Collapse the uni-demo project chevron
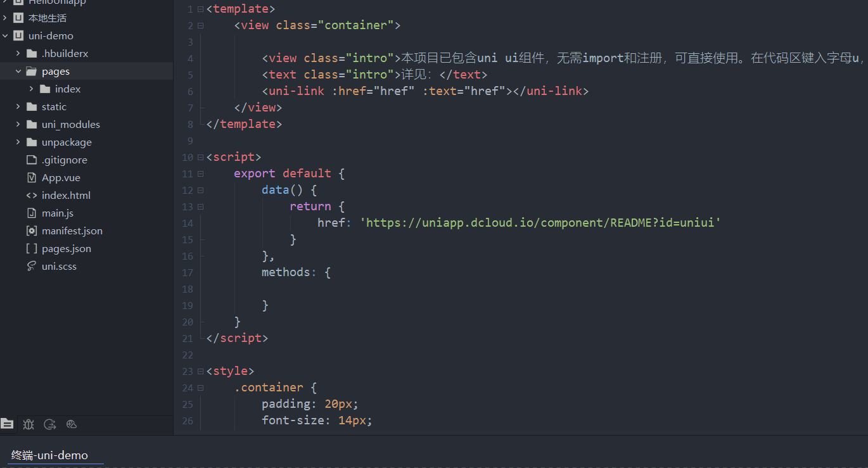Viewport: 868px width, 468px height. (5, 35)
